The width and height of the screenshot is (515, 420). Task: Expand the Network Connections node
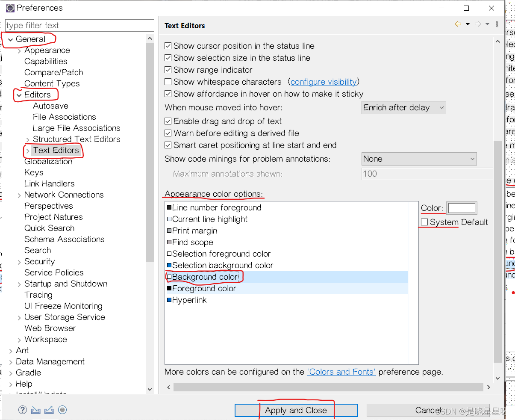click(19, 195)
